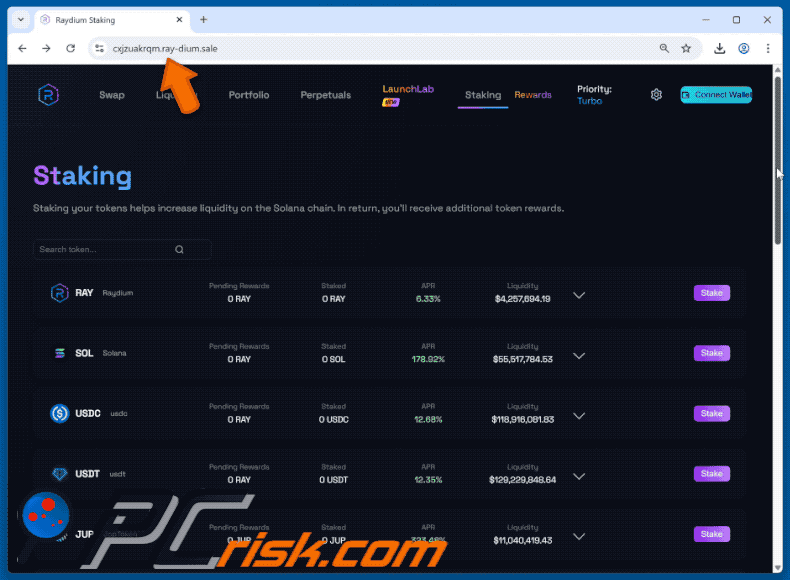Screen dimensions: 790x580
Task: Open the browser downloads icon
Action: [x=719, y=48]
